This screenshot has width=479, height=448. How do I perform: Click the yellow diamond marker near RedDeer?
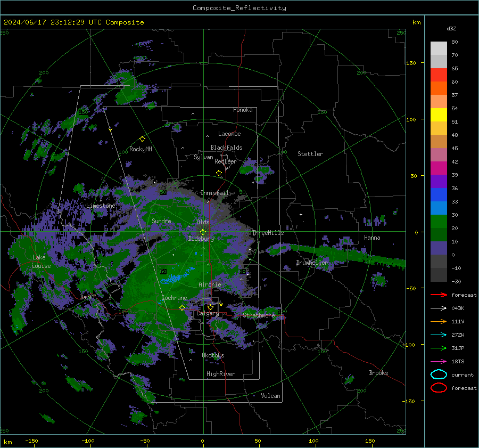[x=219, y=173]
